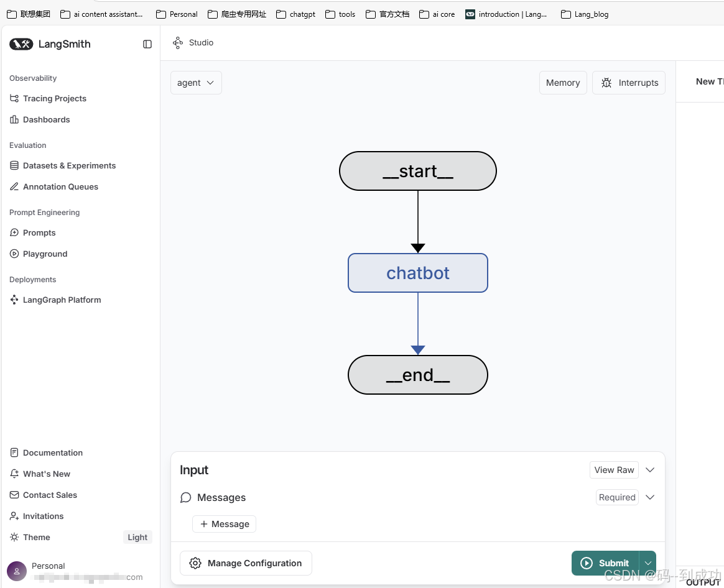Open Invitations page

pyautogui.click(x=44, y=516)
